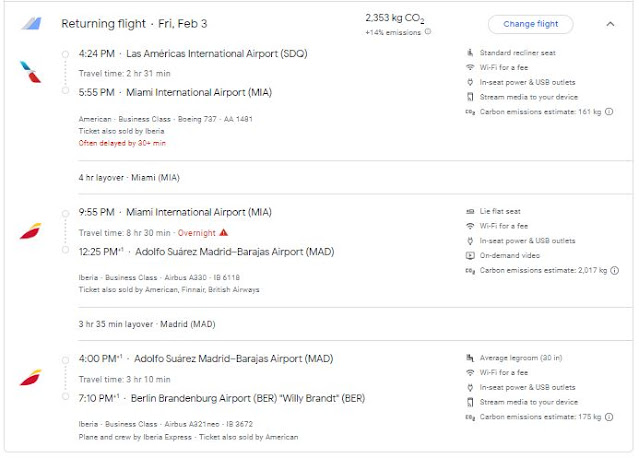Image resolution: width=639 pixels, height=458 pixels.
Task: Click the Lie flat seat icon
Action: (x=470, y=212)
